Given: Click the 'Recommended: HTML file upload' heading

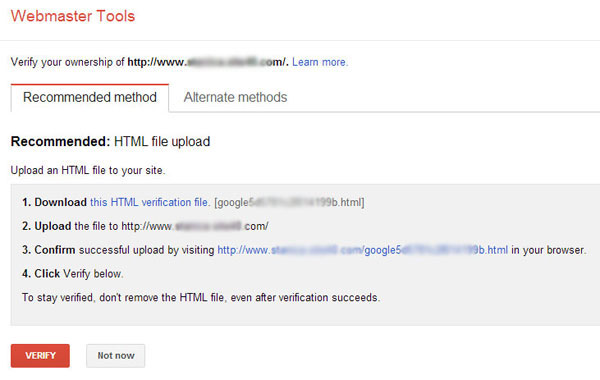Looking at the screenshot, I should click(x=110, y=142).
